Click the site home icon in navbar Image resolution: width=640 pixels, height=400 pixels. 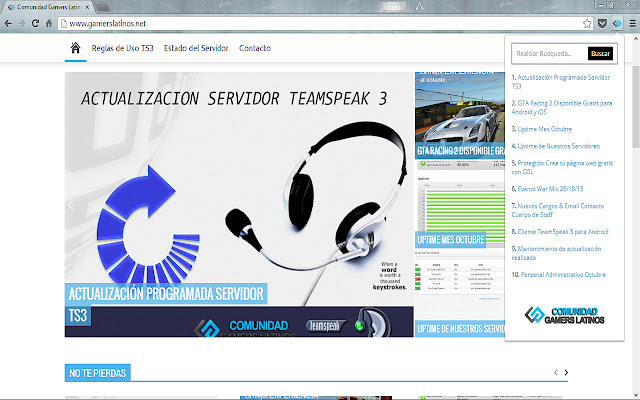(x=76, y=48)
